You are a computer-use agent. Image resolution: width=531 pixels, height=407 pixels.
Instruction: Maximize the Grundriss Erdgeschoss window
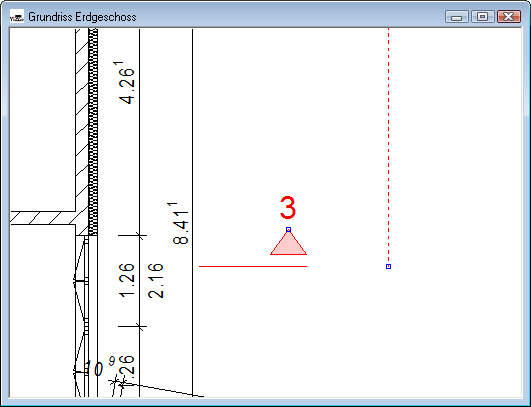pos(482,16)
